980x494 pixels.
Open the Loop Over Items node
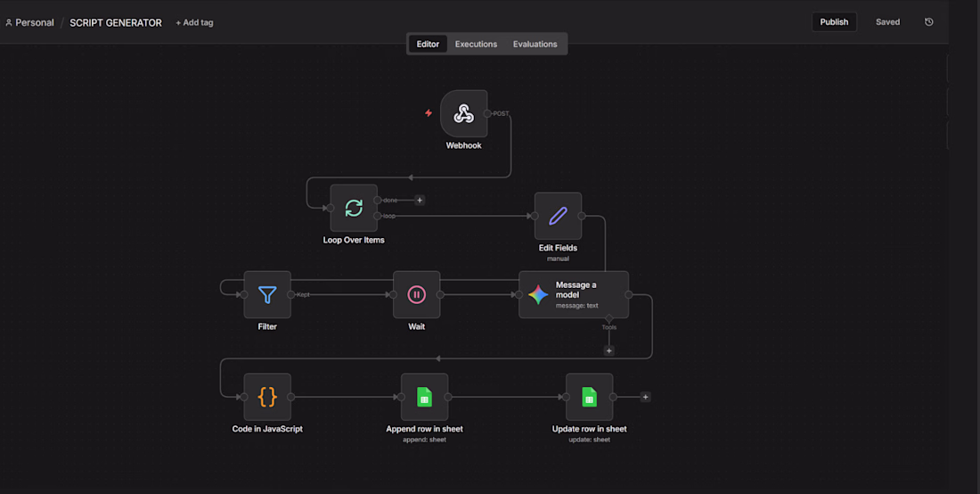354,208
